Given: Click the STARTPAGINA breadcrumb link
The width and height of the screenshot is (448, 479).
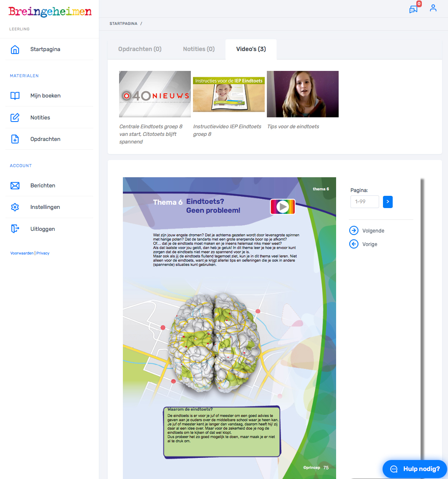Looking at the screenshot, I should point(123,24).
